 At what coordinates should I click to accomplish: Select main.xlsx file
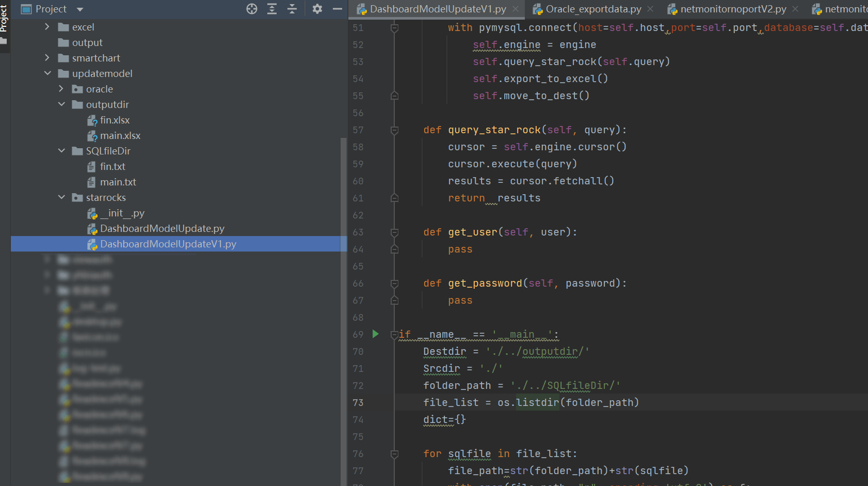(120, 135)
